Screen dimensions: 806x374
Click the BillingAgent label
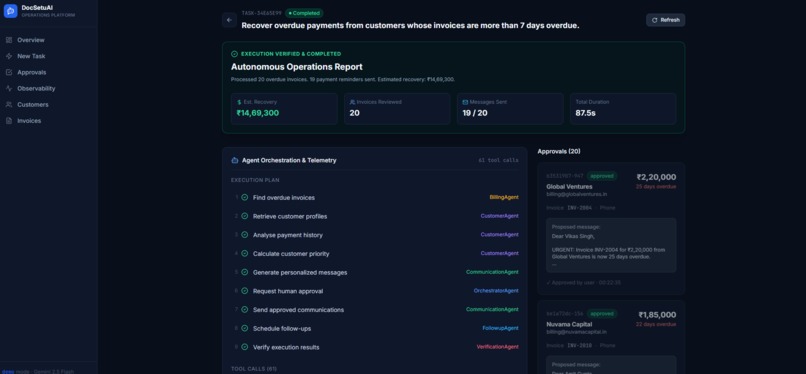pos(504,197)
